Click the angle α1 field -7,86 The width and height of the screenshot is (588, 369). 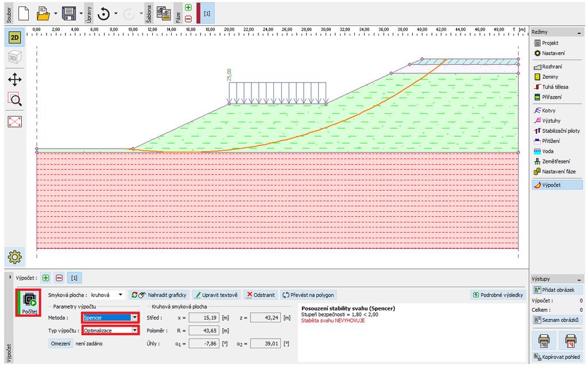click(x=204, y=344)
